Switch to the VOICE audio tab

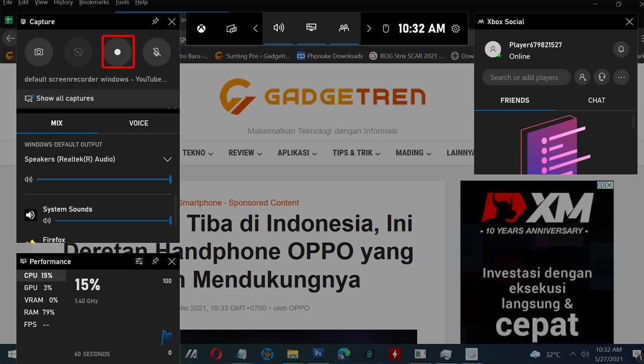coord(138,123)
